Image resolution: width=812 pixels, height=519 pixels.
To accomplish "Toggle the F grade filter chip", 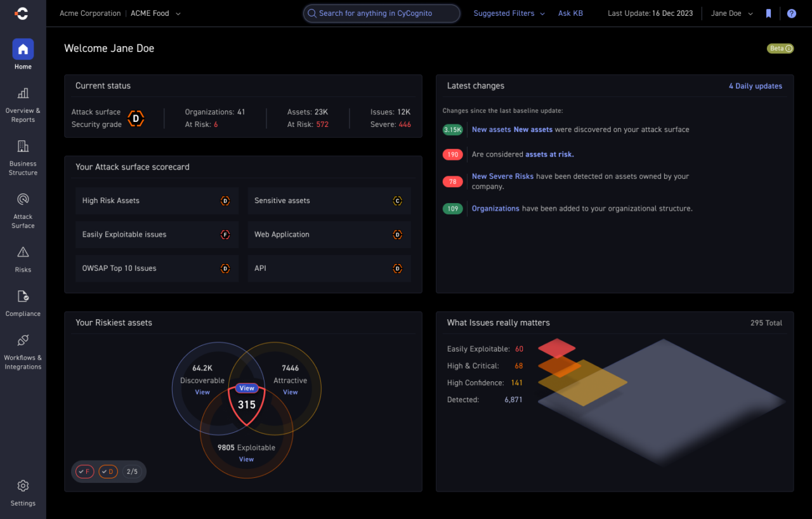I will [x=85, y=471].
